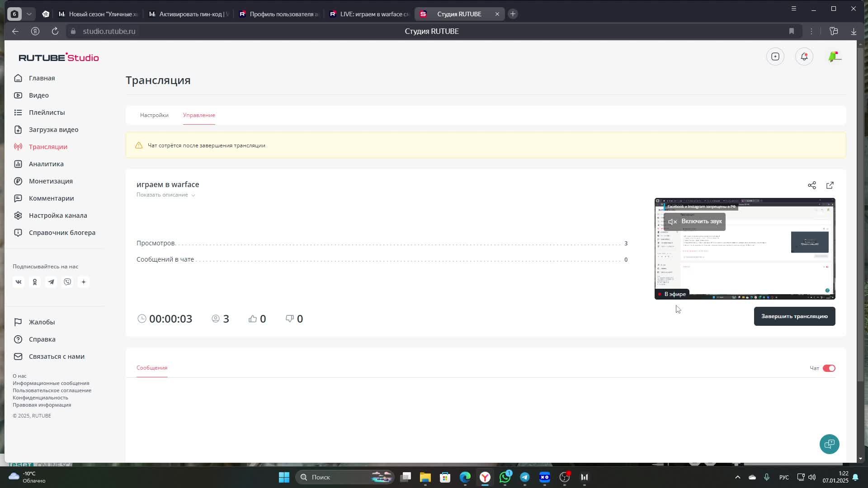Open the browser tab list dropdown arrow

coord(29,14)
